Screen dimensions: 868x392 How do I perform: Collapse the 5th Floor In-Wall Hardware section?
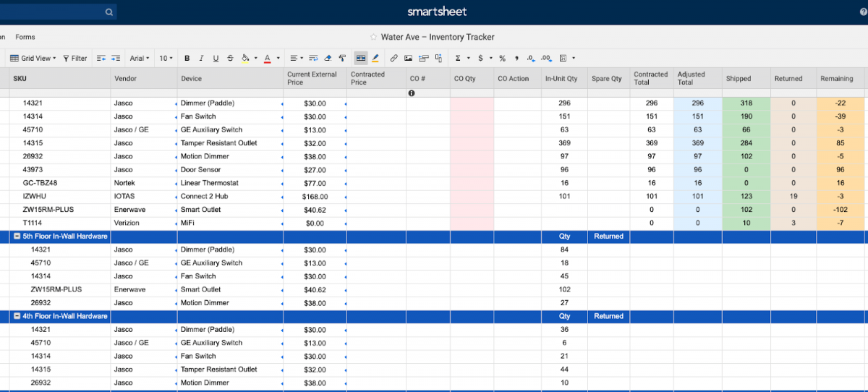coord(17,237)
